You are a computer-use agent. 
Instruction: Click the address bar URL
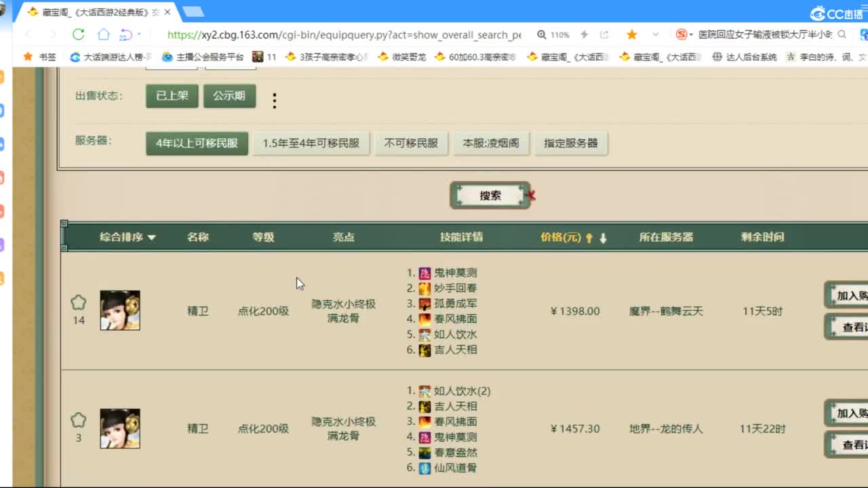[x=344, y=35]
